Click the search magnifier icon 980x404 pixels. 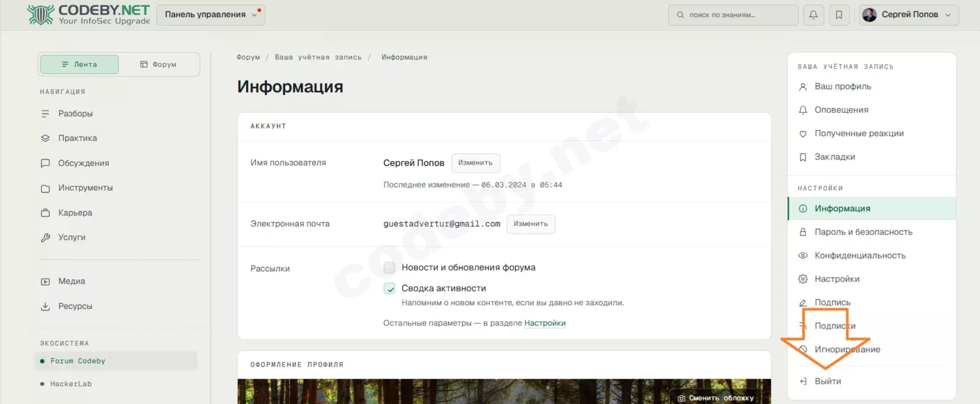tap(680, 15)
